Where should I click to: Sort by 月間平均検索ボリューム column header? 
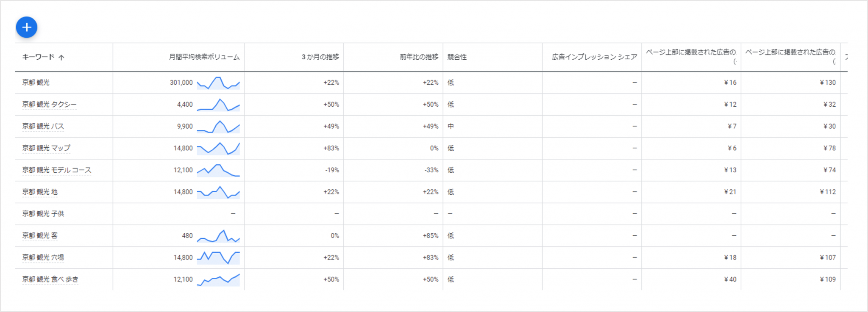(x=204, y=57)
